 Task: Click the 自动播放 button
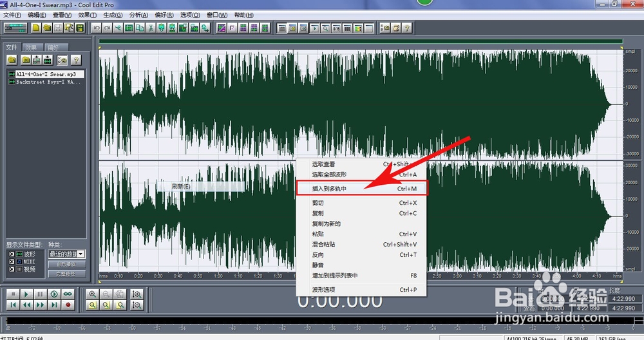coord(66,265)
